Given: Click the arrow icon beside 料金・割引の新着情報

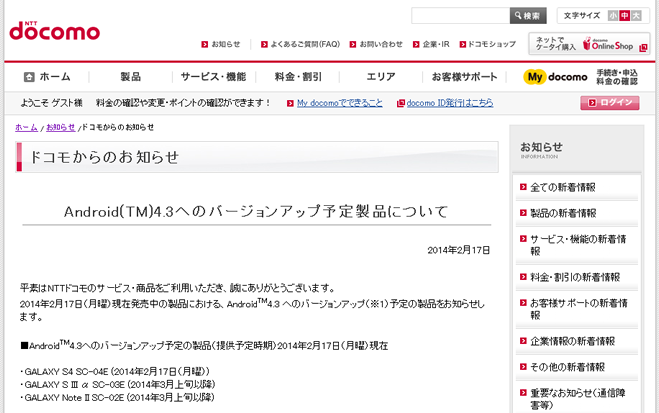Looking at the screenshot, I should (523, 277).
